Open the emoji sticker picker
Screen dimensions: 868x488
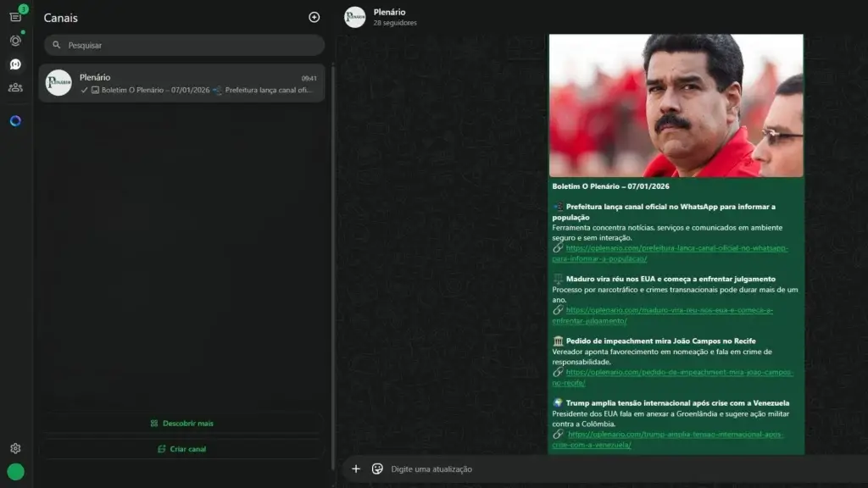[378, 469]
